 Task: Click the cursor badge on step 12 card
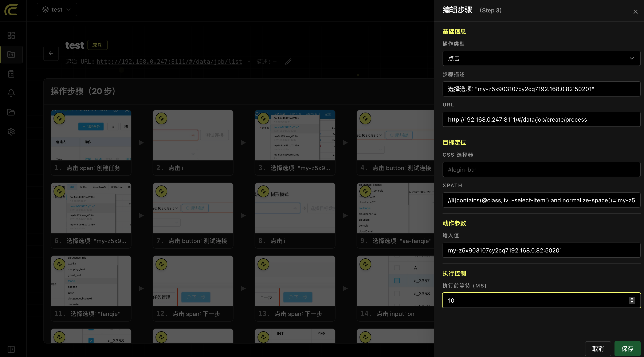[x=161, y=264]
